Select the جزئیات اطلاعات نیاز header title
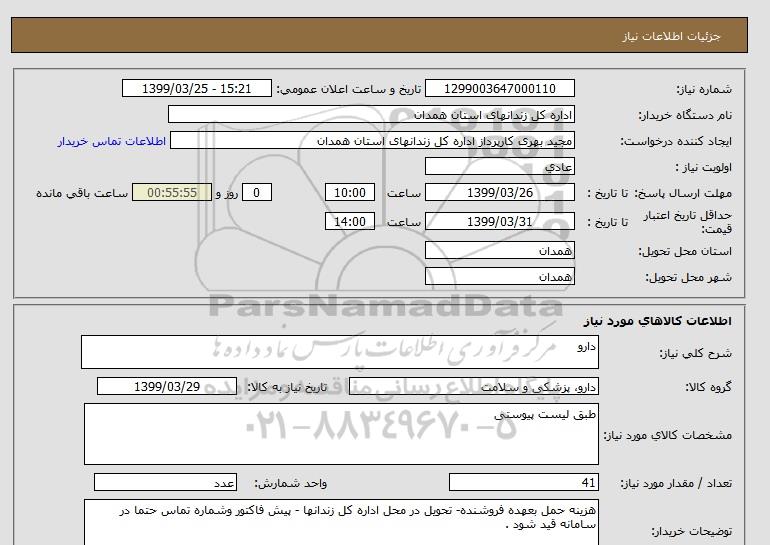770x545 pixels. pos(671,36)
